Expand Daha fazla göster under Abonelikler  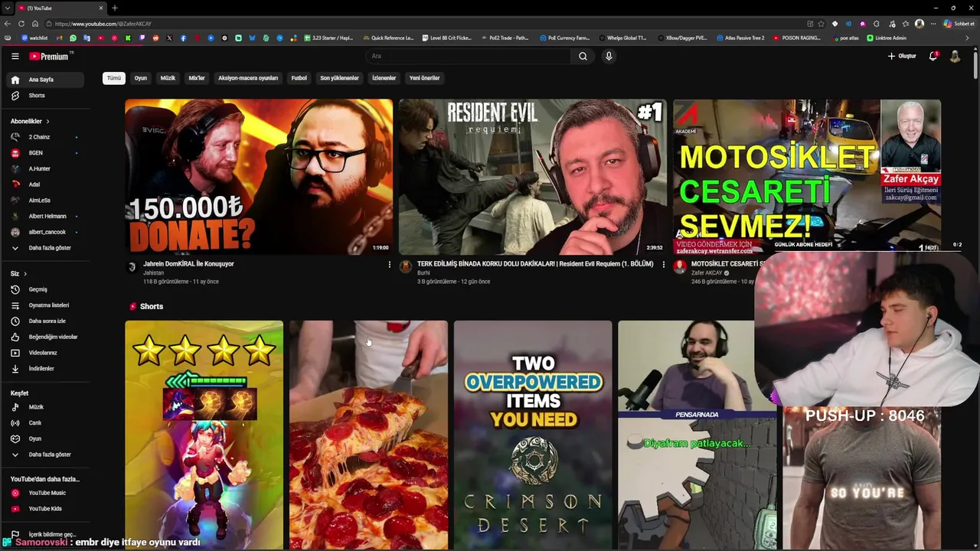[46, 248]
